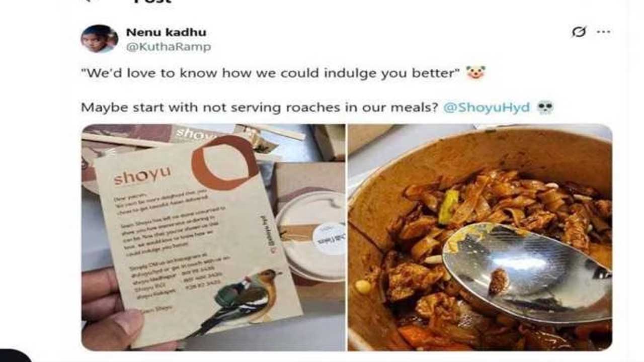Screen dimensions: 644x362
Task: Open the right photo of the noodle bowl
Action: pos(480,237)
